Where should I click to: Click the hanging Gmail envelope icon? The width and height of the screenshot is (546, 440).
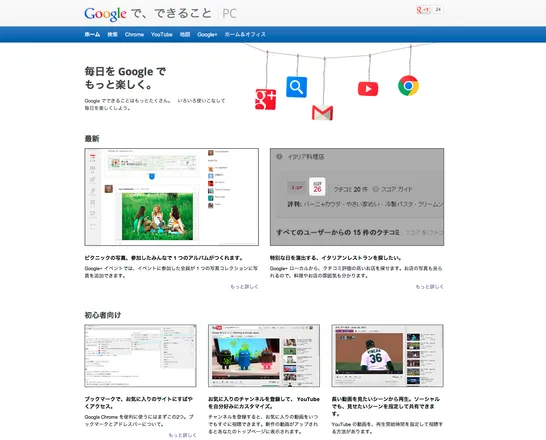[x=322, y=113]
